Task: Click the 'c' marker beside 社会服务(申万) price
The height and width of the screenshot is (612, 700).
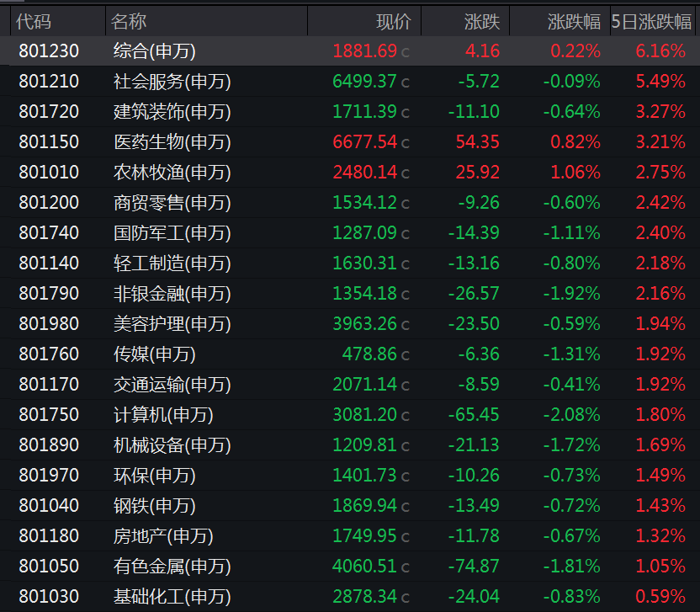Action: coord(406,82)
